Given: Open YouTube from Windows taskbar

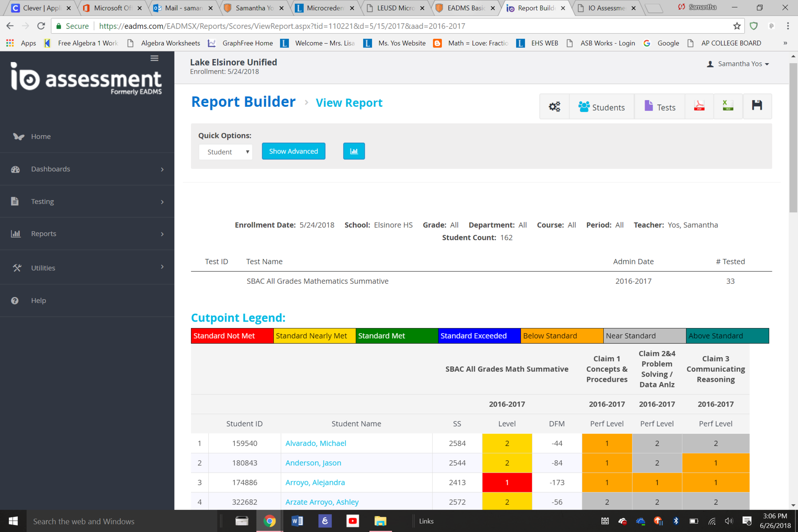Looking at the screenshot, I should [353, 521].
